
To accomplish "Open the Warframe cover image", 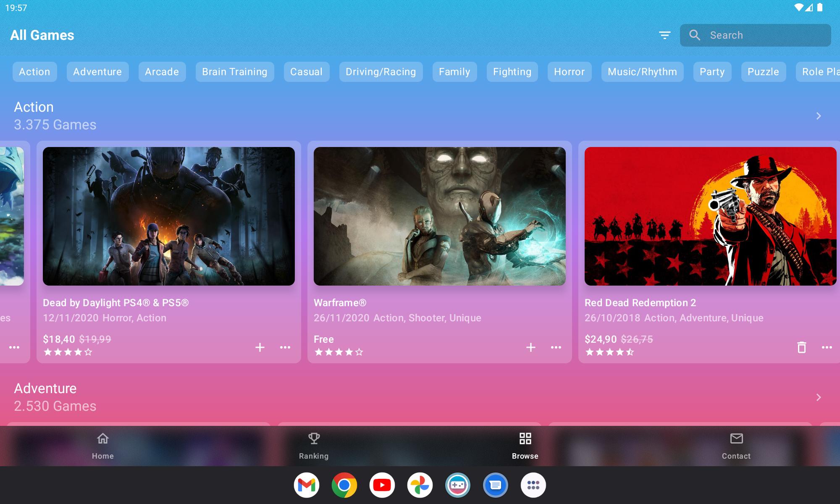I will (x=440, y=216).
